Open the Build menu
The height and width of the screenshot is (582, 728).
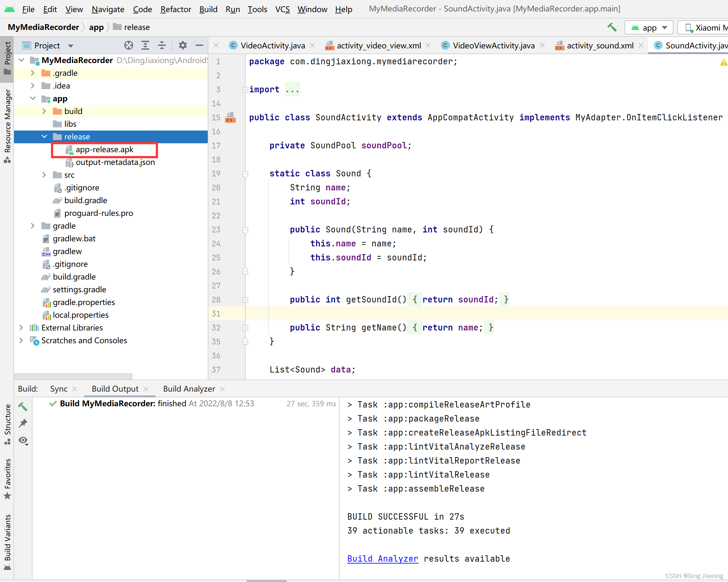208,9
